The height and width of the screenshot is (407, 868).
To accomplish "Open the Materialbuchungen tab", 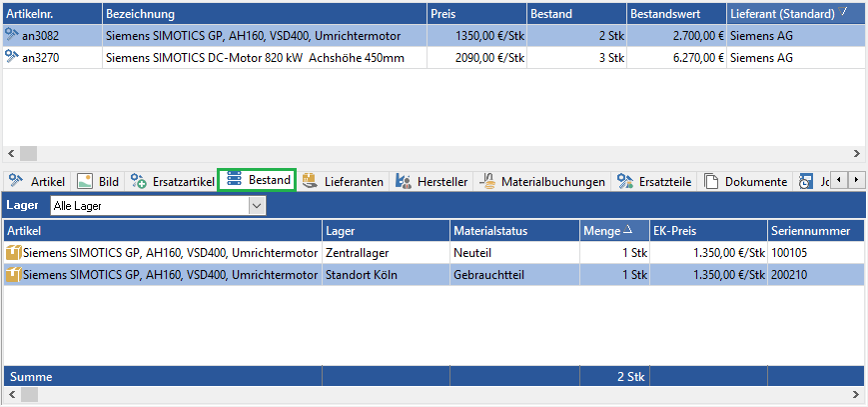I will pyautogui.click(x=542, y=181).
